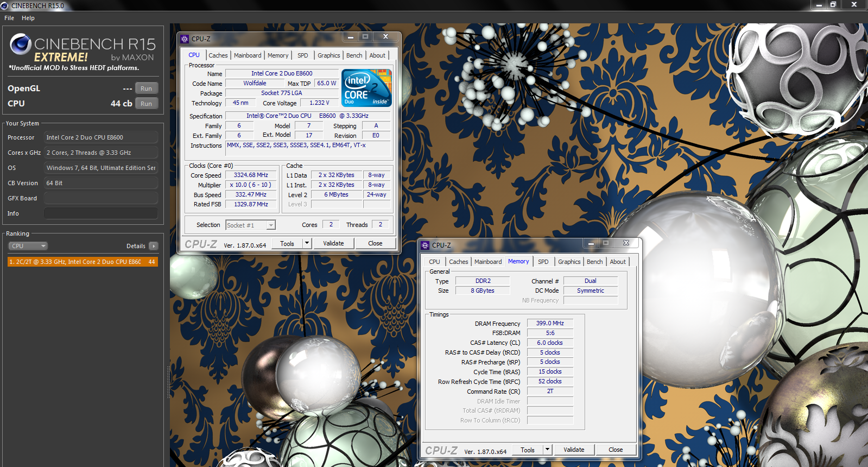The image size is (868, 467).
Task: Switch to CPU tab in lower CPU-Z
Action: pyautogui.click(x=434, y=262)
